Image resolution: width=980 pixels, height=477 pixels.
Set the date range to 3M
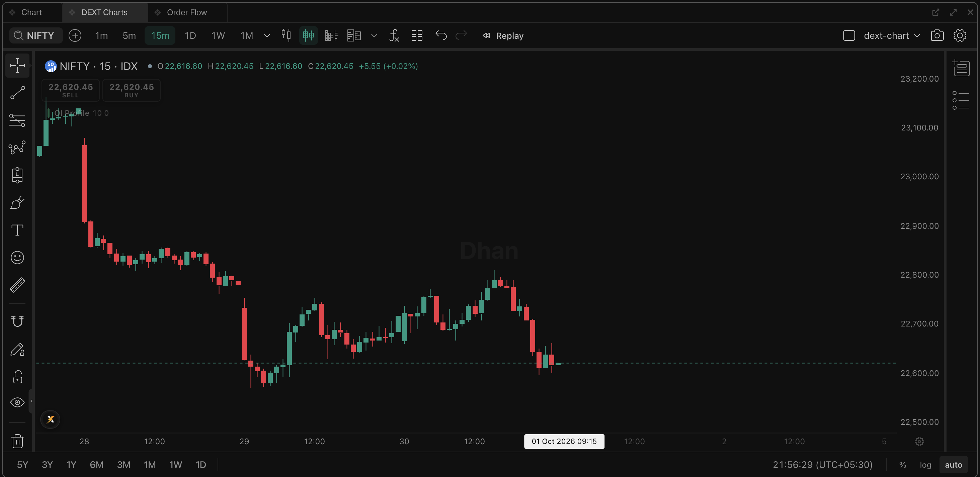pyautogui.click(x=124, y=465)
